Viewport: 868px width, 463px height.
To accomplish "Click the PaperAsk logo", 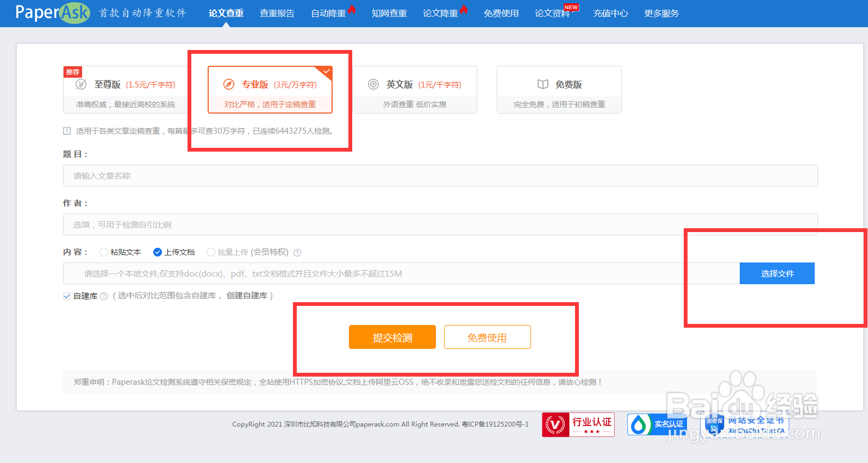I will point(53,12).
